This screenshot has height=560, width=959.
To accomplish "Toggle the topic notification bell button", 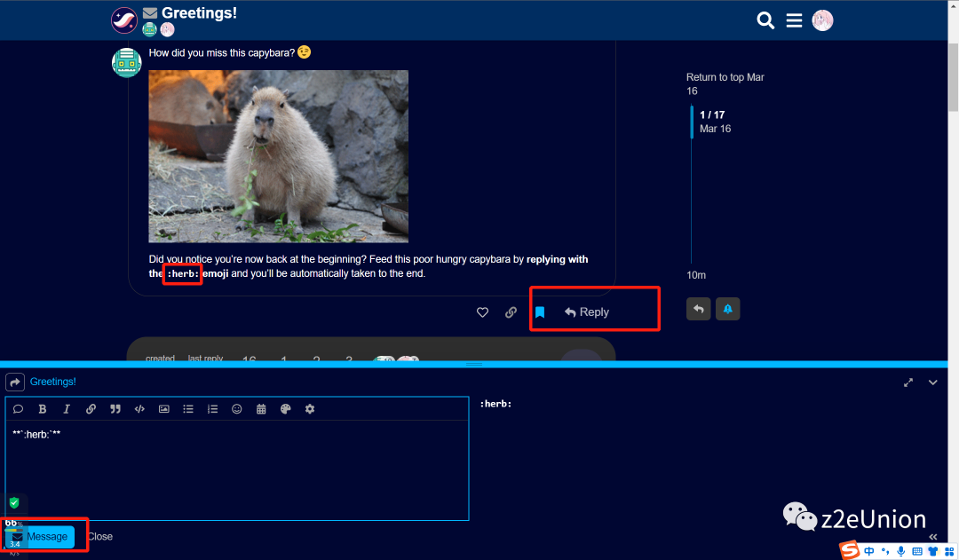I will 727,309.
